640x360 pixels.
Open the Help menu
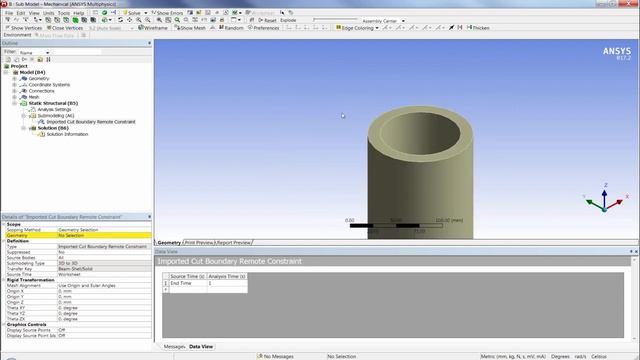pos(78,13)
